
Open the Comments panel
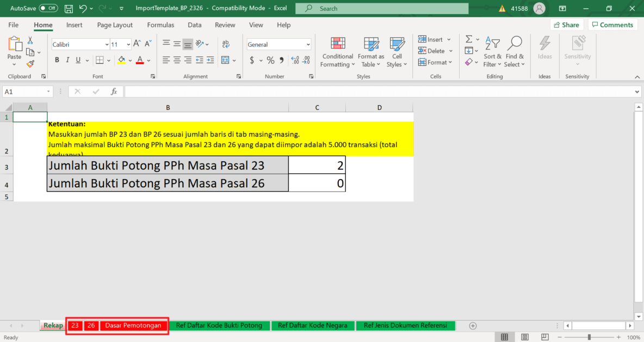612,25
